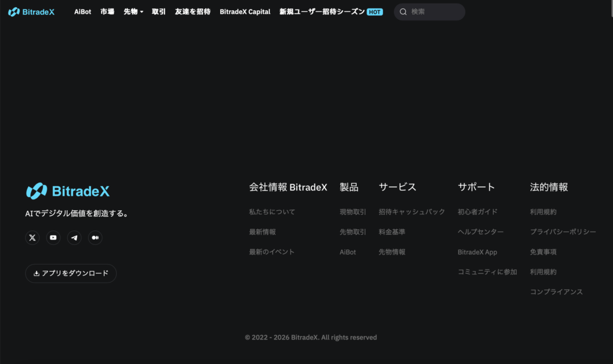Image resolution: width=613 pixels, height=364 pixels.
Task: Click the HOT badge in navigation
Action: tap(375, 12)
